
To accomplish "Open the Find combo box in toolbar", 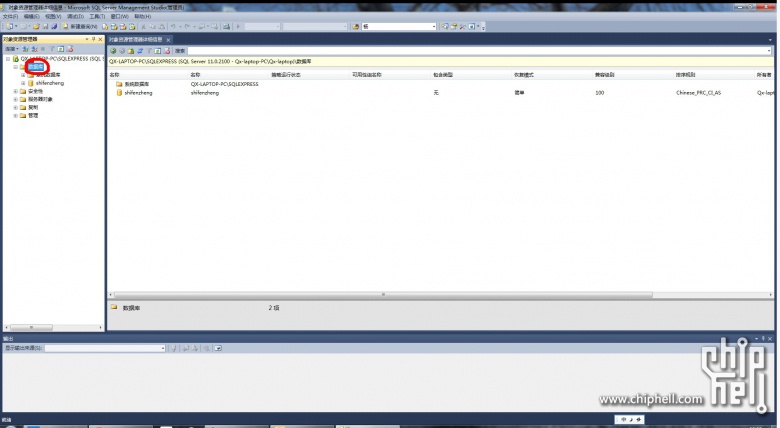I will coord(399,26).
